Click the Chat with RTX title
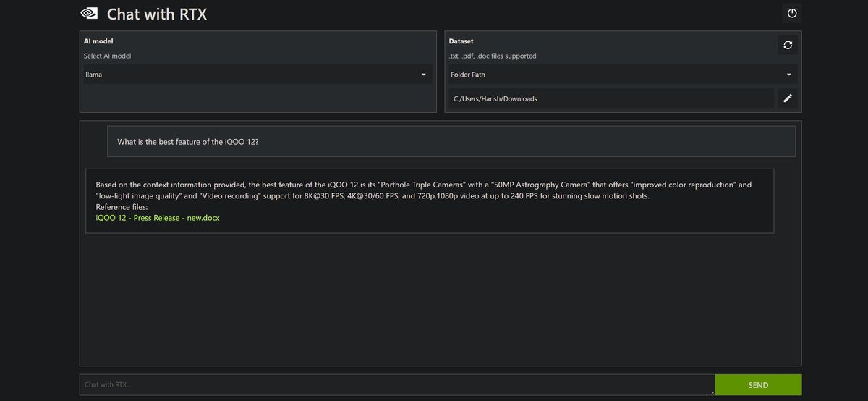The height and width of the screenshot is (401, 868). point(157,14)
